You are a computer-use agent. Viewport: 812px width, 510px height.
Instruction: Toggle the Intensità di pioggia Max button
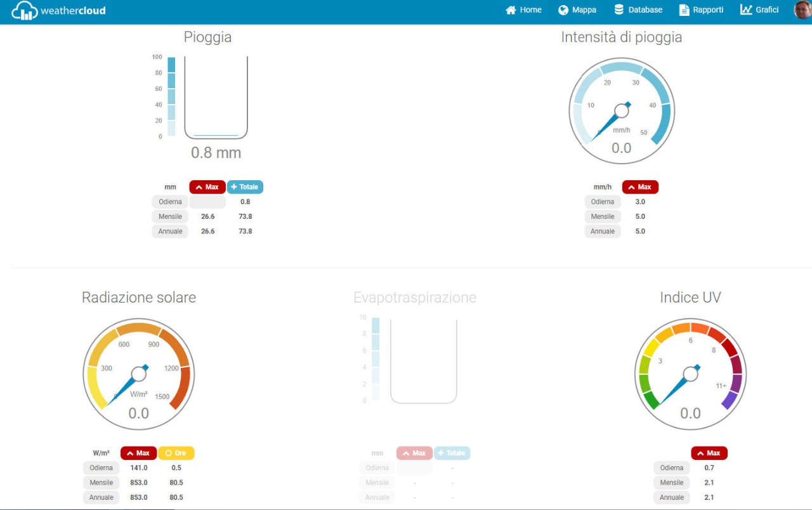(640, 187)
